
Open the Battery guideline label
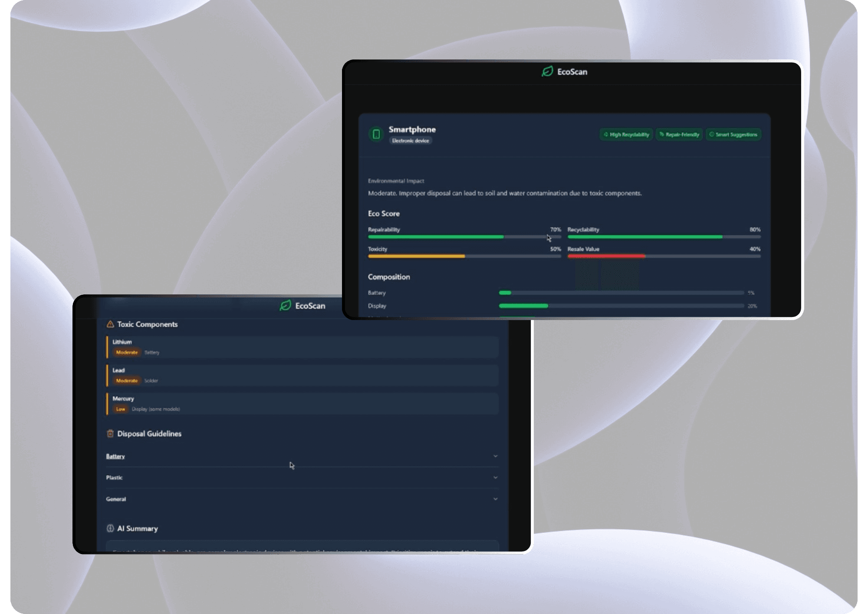[115, 456]
